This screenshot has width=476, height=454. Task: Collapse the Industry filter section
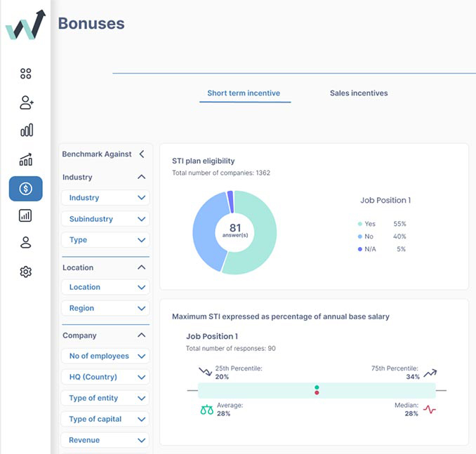[x=141, y=178]
